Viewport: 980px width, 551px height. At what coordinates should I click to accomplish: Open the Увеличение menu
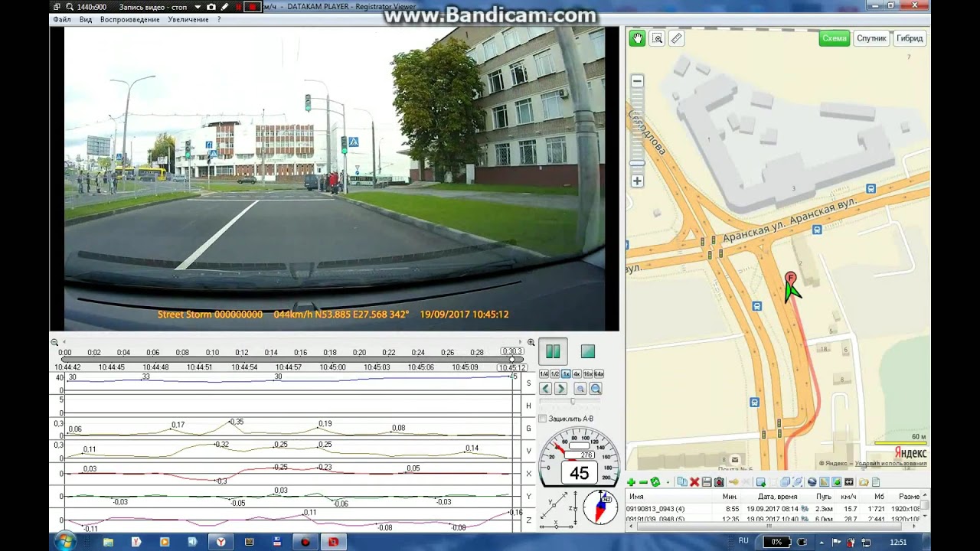point(188,19)
